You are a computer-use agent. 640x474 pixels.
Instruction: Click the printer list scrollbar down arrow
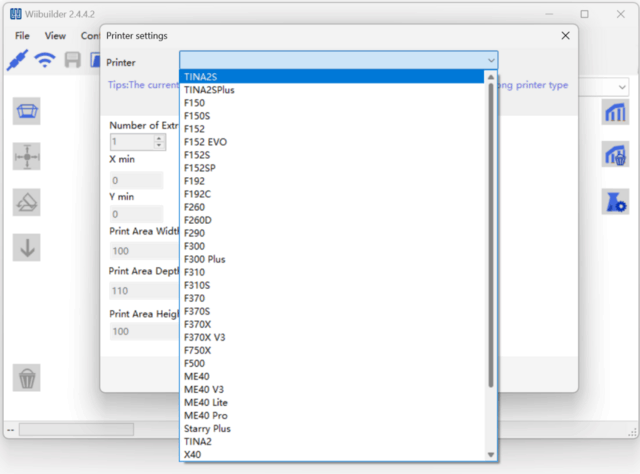tap(490, 454)
